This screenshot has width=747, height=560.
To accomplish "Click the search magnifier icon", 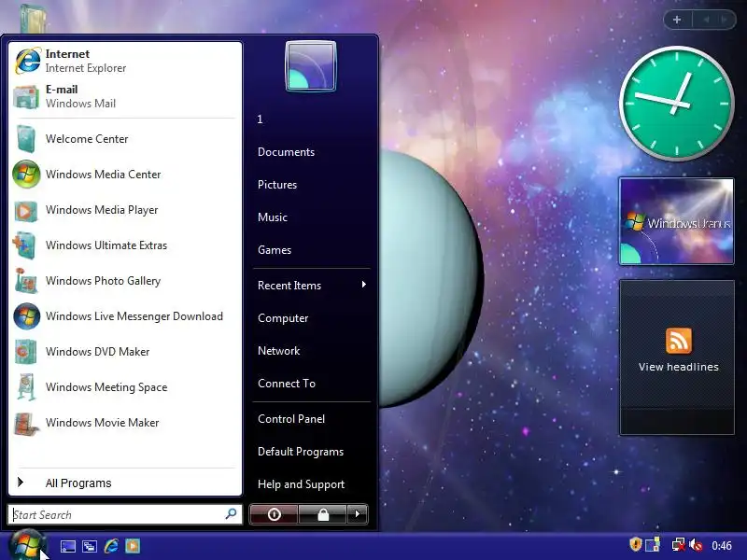I will (x=231, y=514).
